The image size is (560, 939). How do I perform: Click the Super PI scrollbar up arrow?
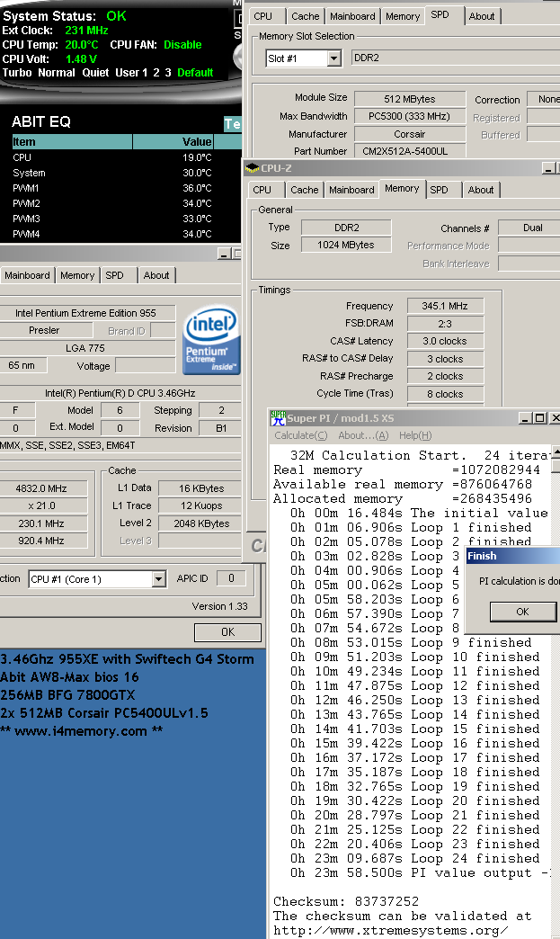coord(556,452)
